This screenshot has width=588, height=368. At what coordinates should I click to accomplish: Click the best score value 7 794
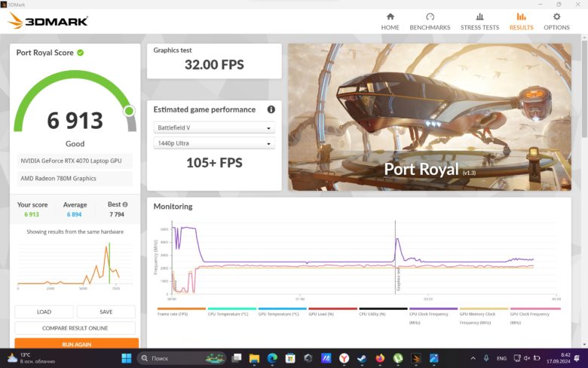click(117, 215)
